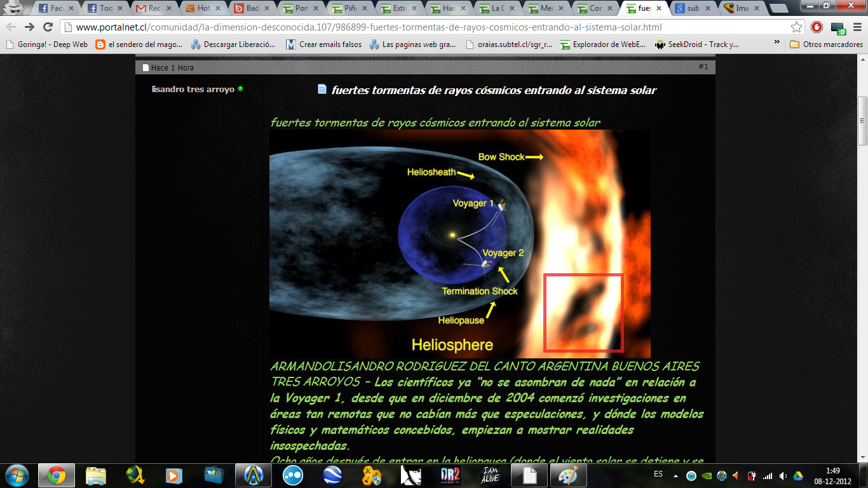Switch to the Bad tab

[252, 9]
